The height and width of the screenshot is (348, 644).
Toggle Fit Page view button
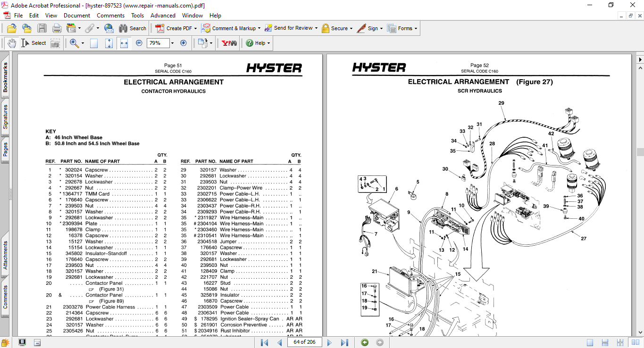(x=109, y=43)
